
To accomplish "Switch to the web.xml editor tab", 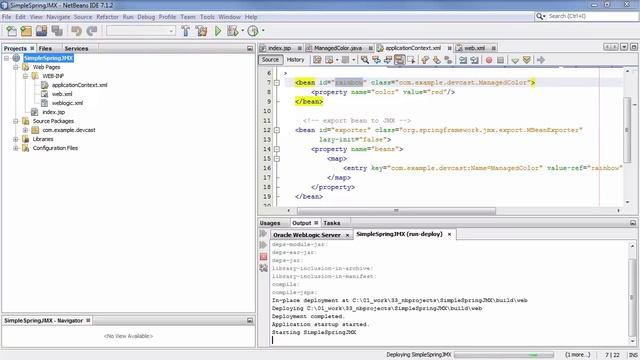I will pos(474,48).
